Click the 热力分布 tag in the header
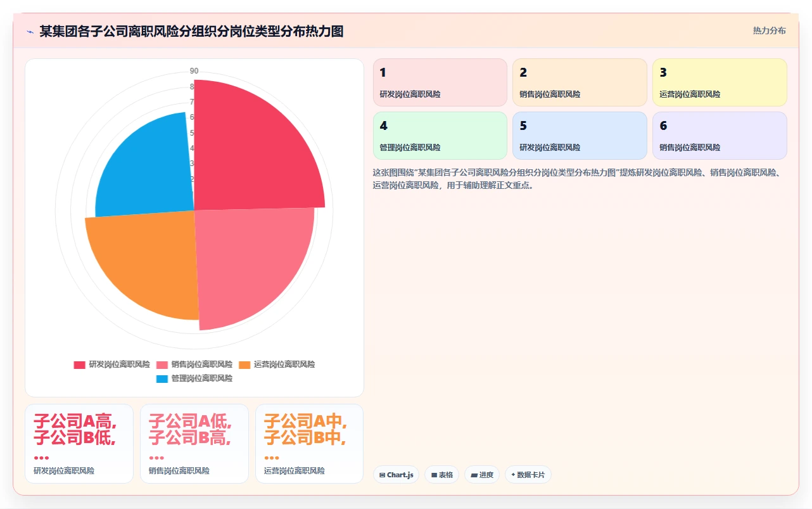Viewport: 812px width, 509px height. coord(769,31)
